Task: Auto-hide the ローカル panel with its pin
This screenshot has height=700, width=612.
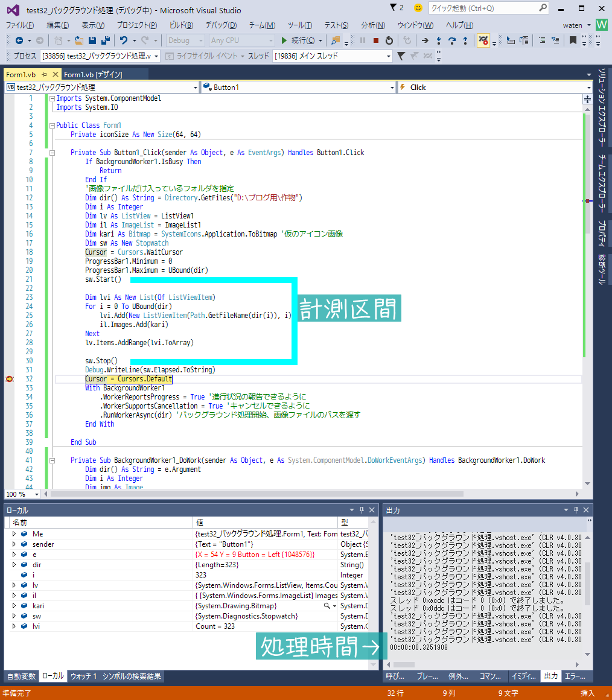Action: [x=360, y=509]
